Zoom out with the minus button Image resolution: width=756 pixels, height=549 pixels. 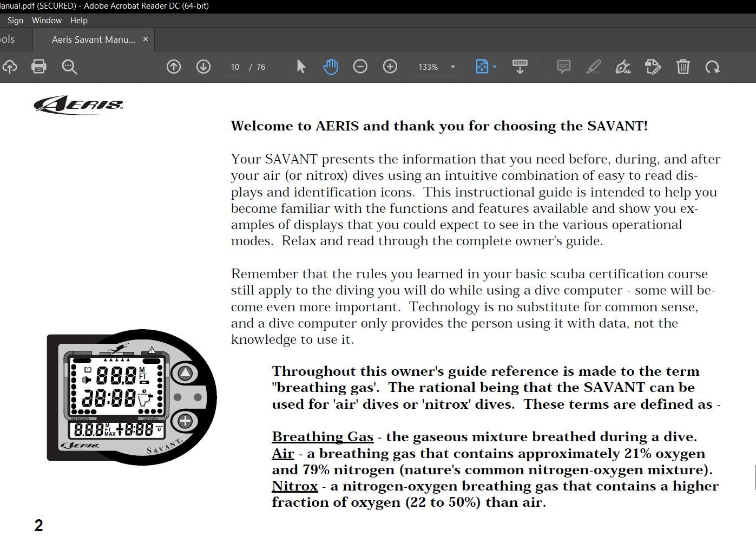tap(360, 67)
